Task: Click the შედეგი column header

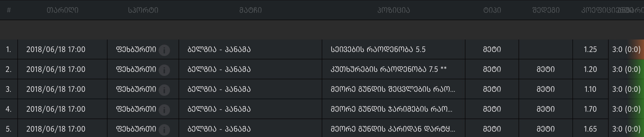Action: pyautogui.click(x=546, y=10)
